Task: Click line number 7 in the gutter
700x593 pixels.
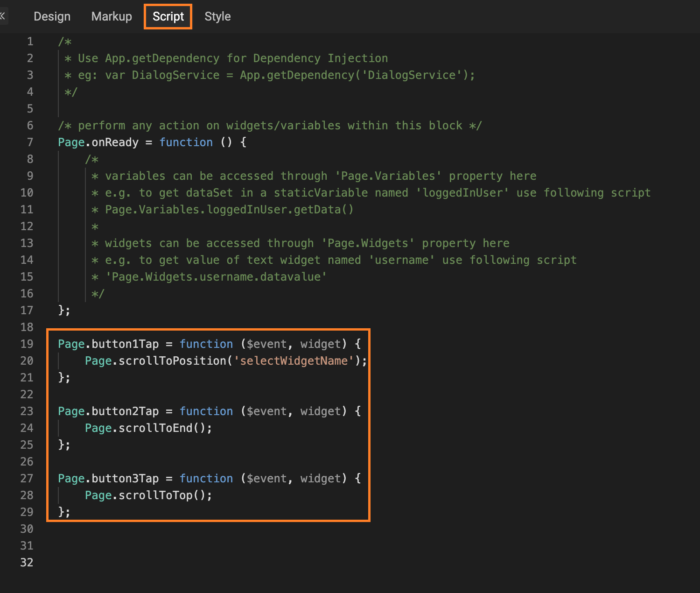Action: tap(30, 142)
